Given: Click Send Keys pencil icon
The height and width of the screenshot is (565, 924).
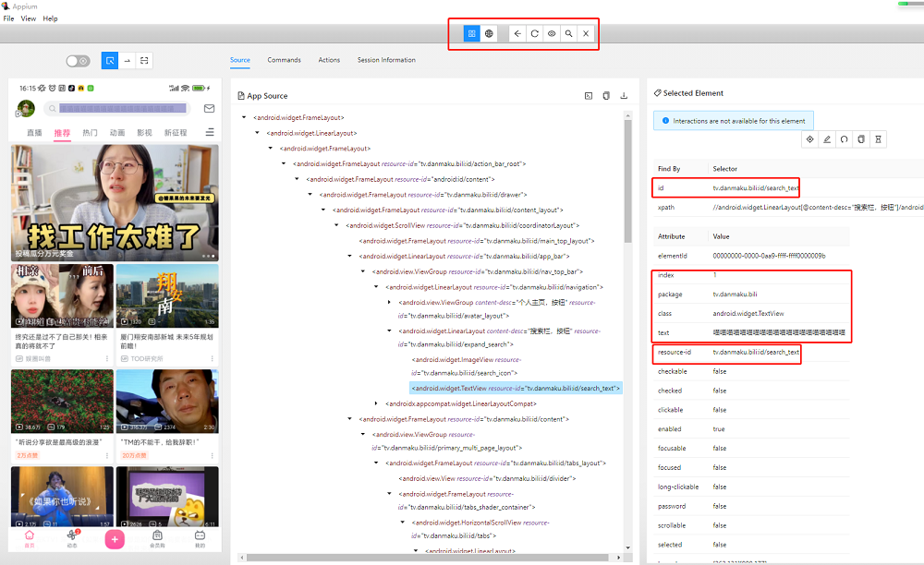Looking at the screenshot, I should pos(827,139).
